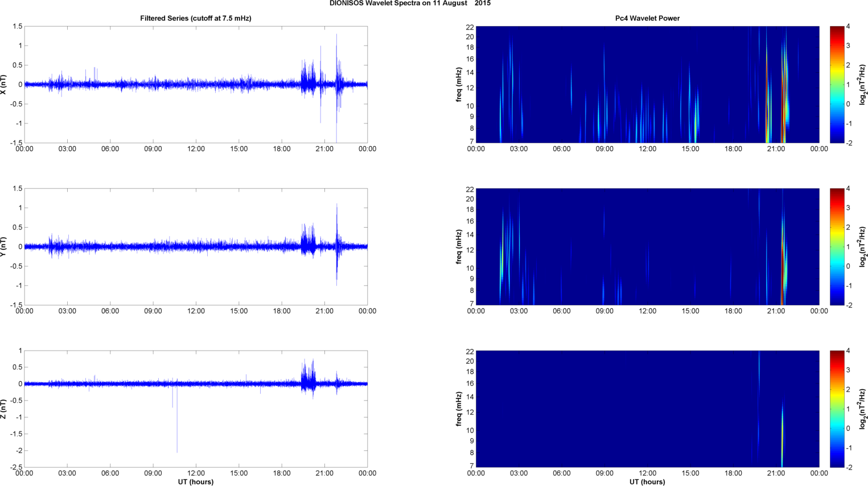Screen dimensions: 868x486
Task: Click the '21:00' time tick under the top spectrogram
Action: (x=776, y=149)
